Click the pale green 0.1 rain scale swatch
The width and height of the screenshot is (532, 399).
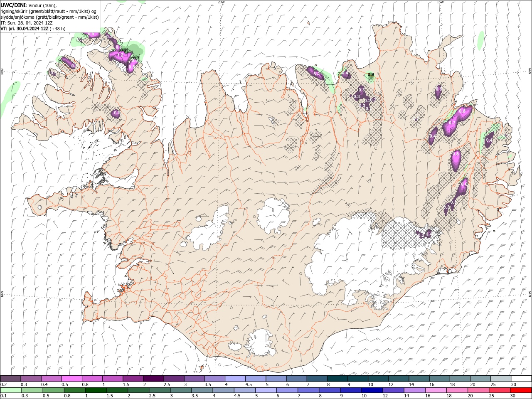tap(11, 390)
